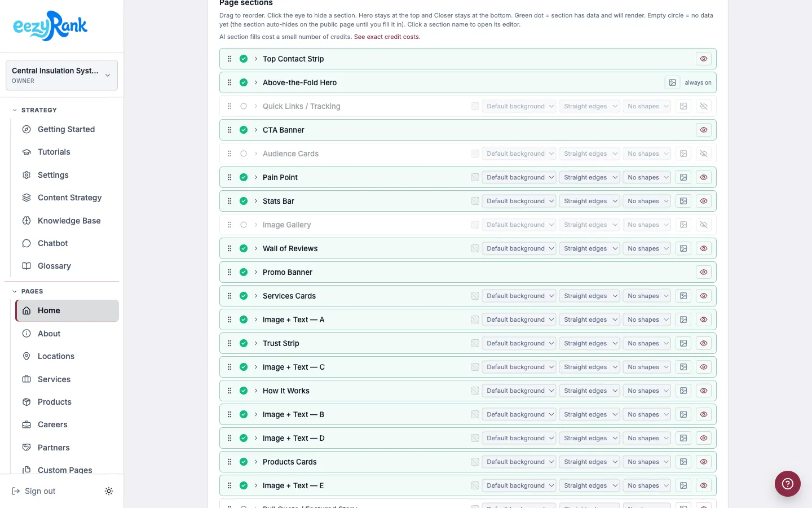
Task: Go to the About page
Action: coord(67,334)
